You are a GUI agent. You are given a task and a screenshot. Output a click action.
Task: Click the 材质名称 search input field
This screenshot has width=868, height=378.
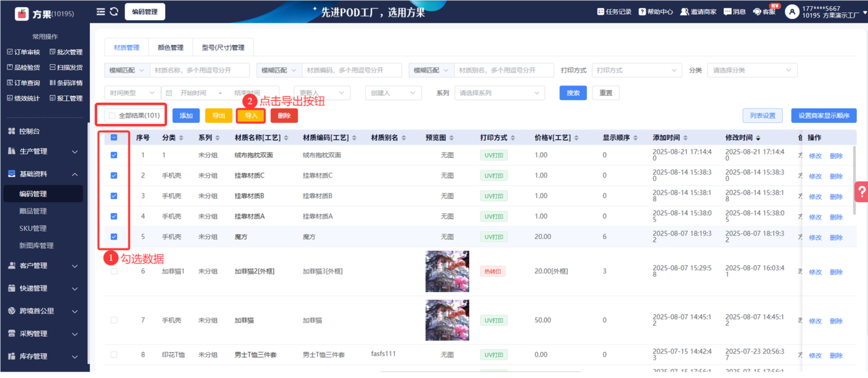click(199, 70)
